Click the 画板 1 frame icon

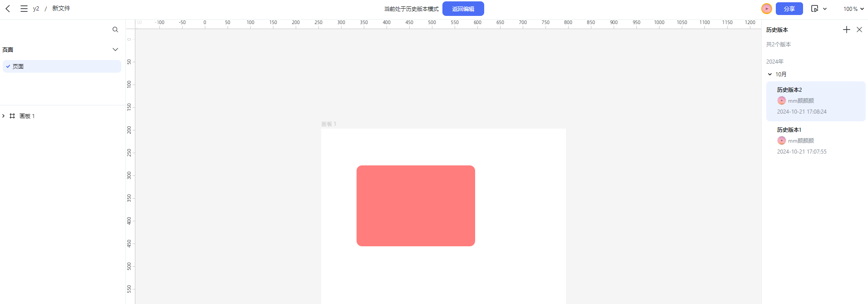click(12, 116)
